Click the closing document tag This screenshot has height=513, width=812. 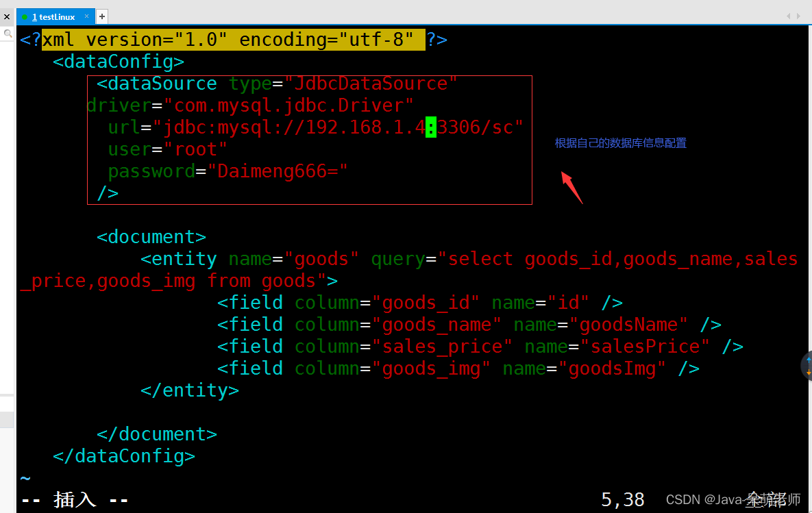tap(157, 434)
